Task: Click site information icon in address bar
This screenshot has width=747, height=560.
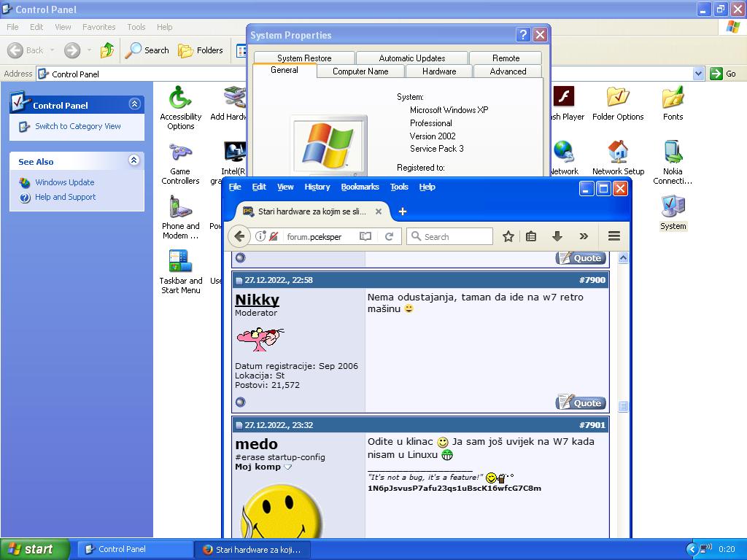Action: 260,236
